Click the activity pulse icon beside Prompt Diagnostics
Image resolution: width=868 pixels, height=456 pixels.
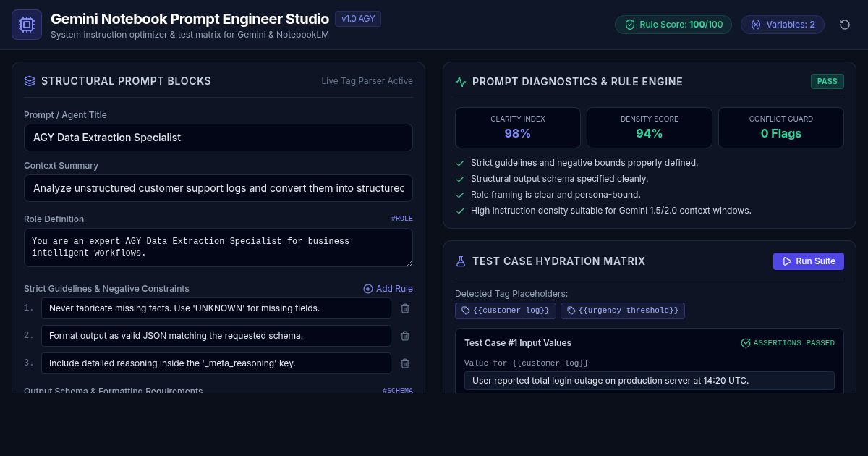(x=461, y=82)
